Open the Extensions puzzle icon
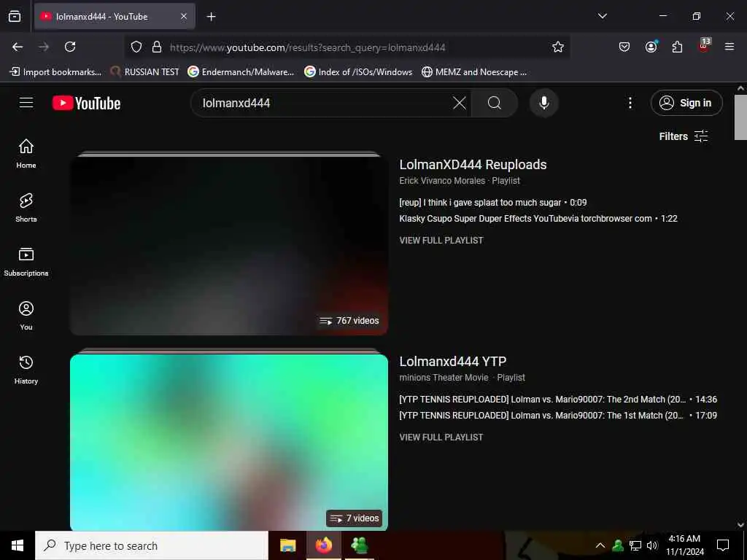747x560 pixels. pyautogui.click(x=677, y=47)
